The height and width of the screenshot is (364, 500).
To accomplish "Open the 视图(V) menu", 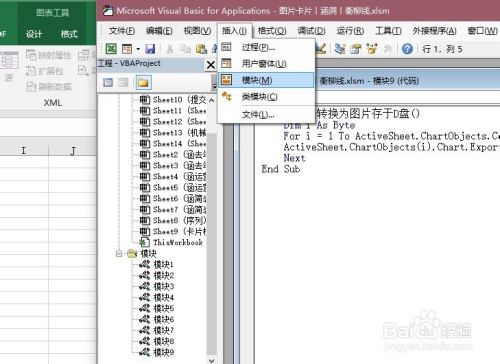I will tap(197, 31).
